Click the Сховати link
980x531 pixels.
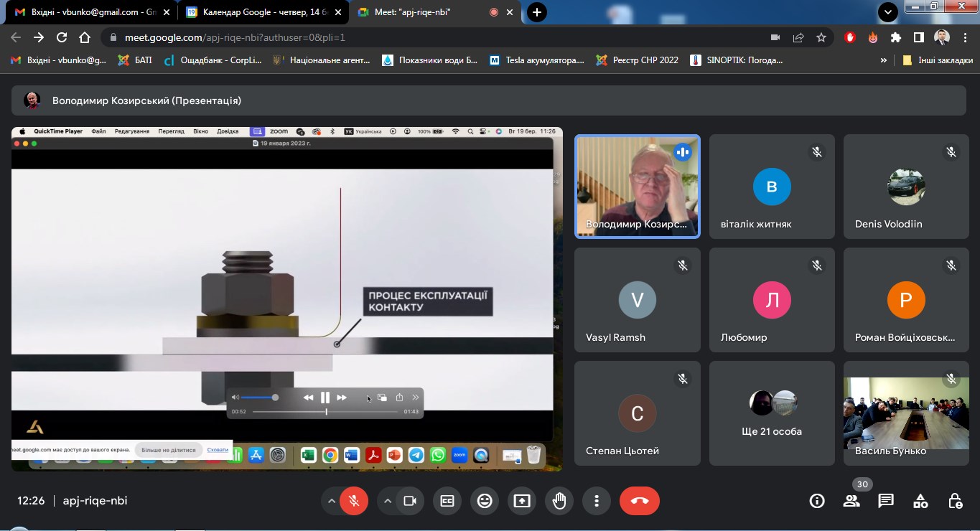[218, 450]
